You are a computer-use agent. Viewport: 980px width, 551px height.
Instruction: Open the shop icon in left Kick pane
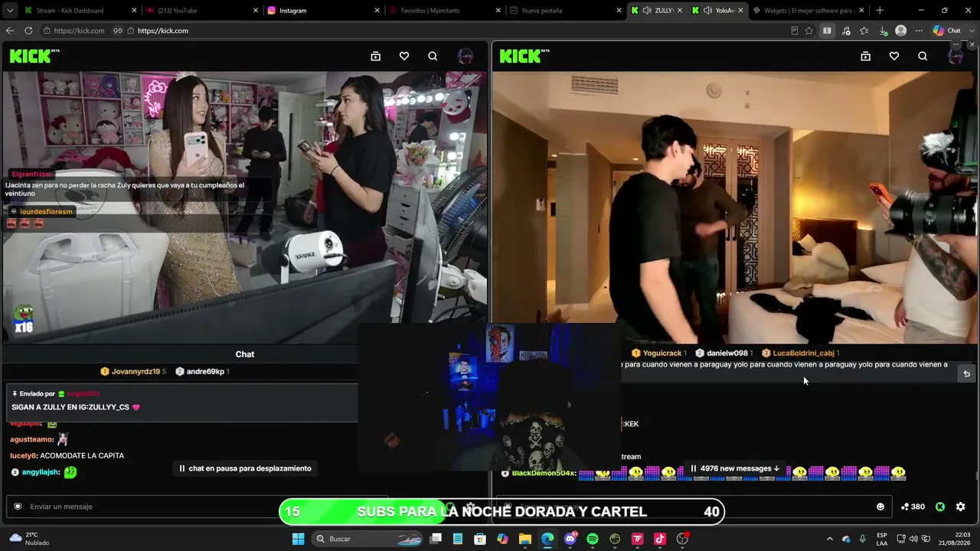coord(375,56)
